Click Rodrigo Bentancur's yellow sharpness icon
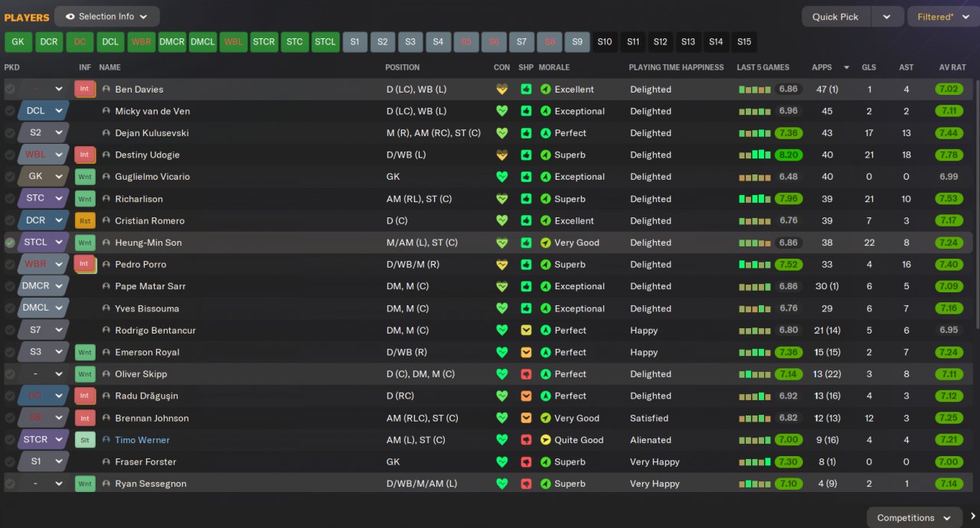The image size is (980, 528). (526, 331)
